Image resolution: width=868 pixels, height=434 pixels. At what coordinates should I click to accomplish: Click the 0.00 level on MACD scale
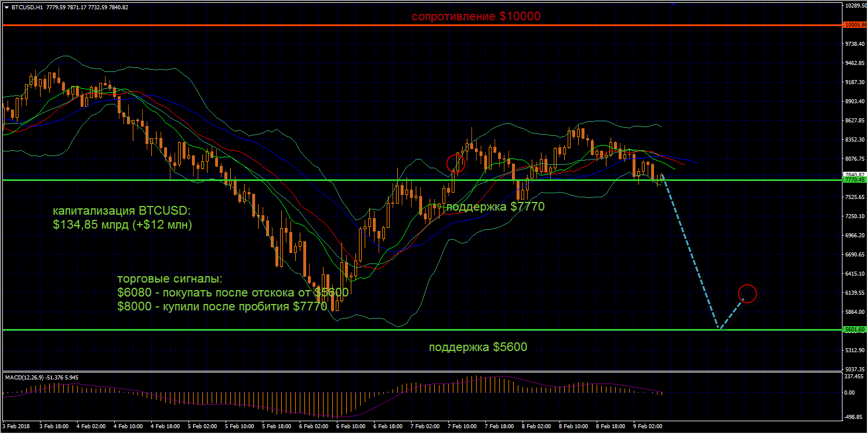(x=851, y=393)
